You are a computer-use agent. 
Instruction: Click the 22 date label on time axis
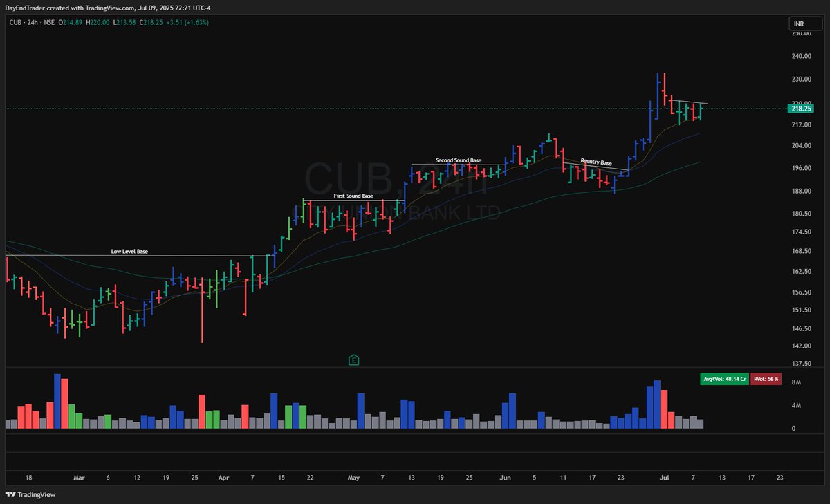310,478
